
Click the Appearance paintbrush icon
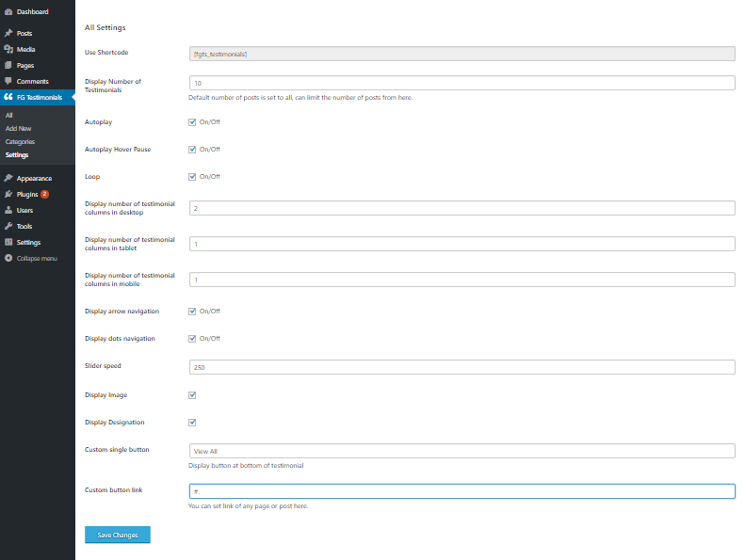point(8,178)
